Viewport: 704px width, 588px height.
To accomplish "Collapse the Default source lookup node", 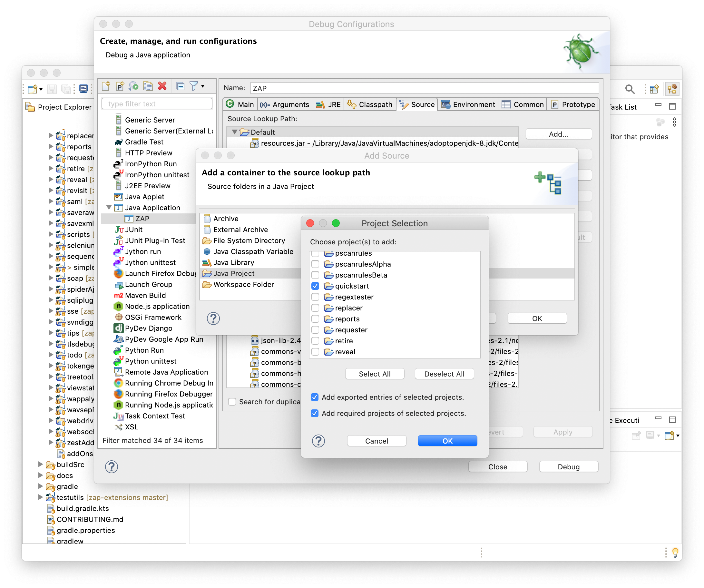I will coord(235,132).
